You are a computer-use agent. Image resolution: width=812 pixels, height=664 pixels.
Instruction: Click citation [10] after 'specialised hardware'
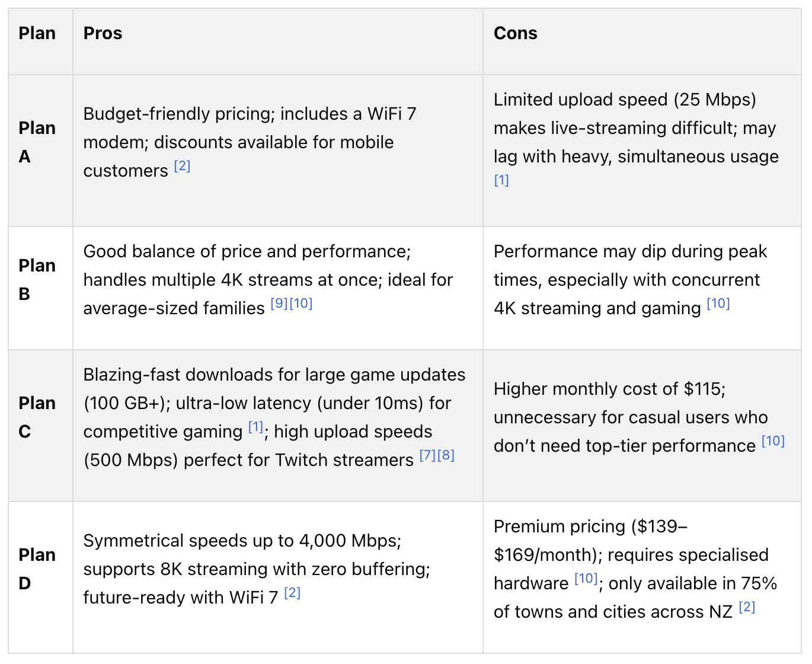pos(586,579)
